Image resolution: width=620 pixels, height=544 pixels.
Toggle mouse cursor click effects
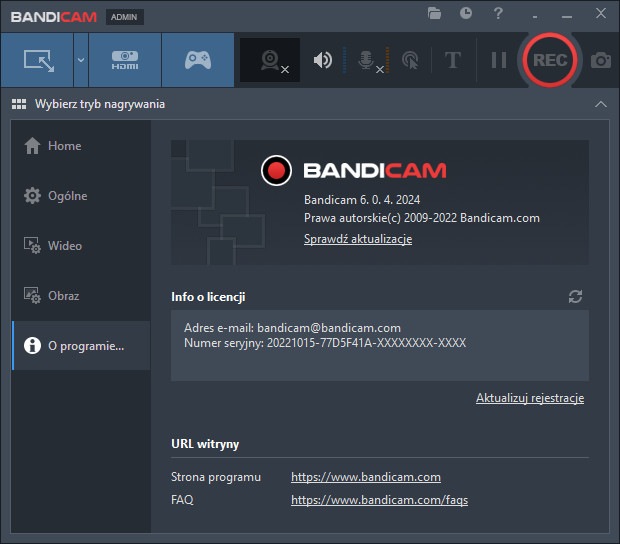(410, 60)
